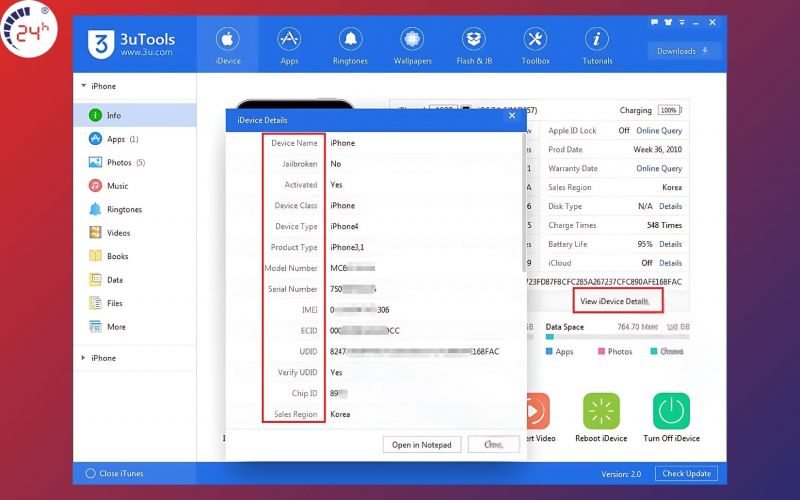Click the dialog Sales Region value Korea
This screenshot has width=800, height=500.
coord(340,414)
